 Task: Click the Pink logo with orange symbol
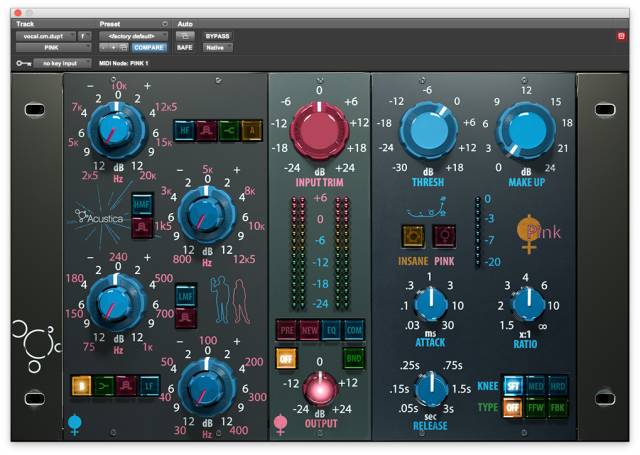(539, 234)
